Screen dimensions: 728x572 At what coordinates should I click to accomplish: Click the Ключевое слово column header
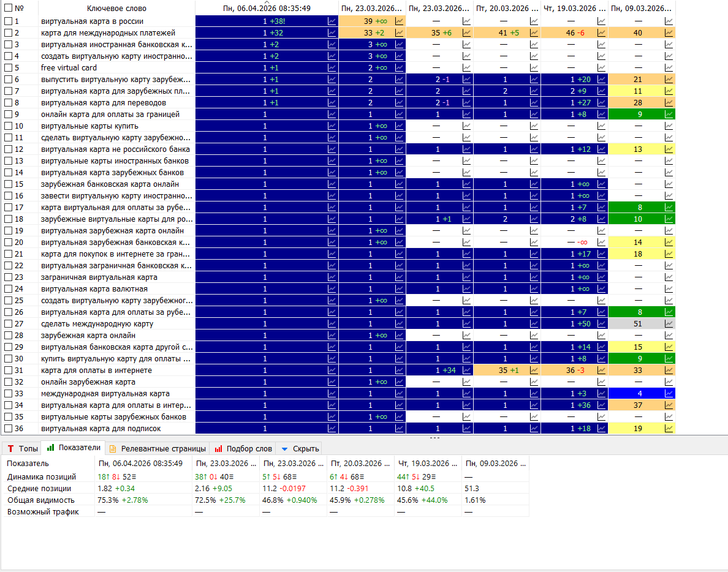pos(116,9)
